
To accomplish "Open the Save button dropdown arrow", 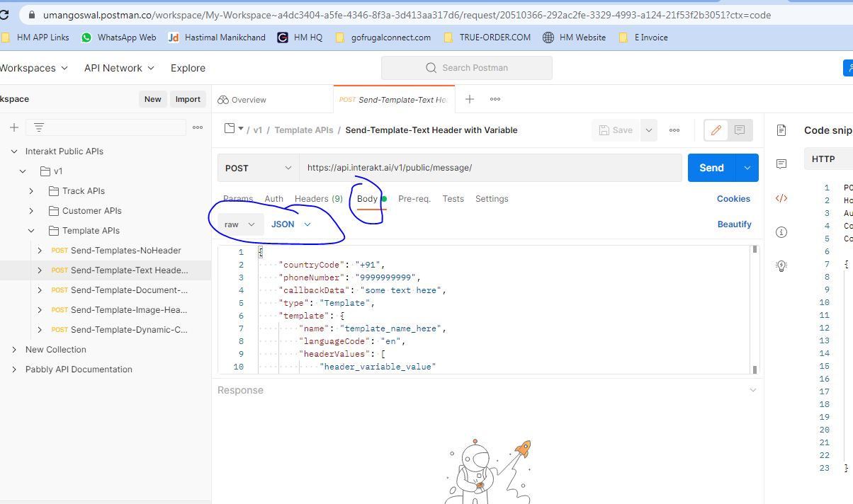I will tap(649, 130).
